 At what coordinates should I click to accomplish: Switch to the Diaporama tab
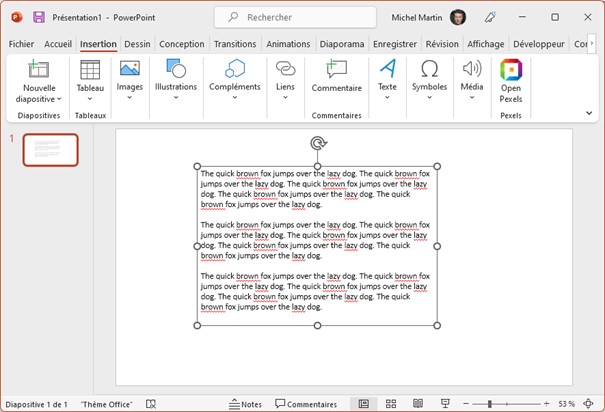pos(342,44)
